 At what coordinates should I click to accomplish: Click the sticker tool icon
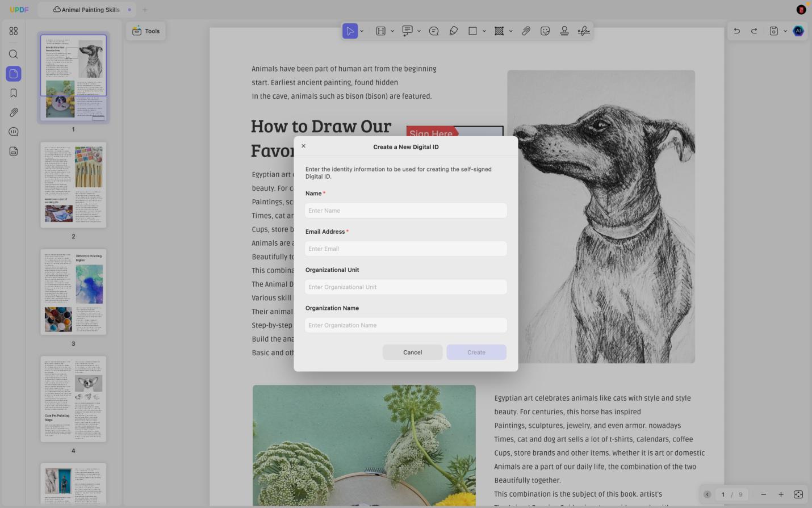545,31
